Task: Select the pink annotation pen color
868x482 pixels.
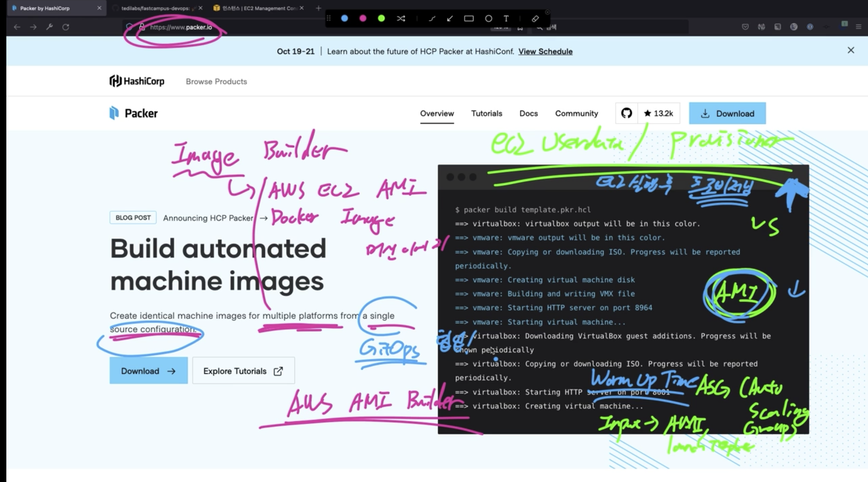Action: point(363,18)
